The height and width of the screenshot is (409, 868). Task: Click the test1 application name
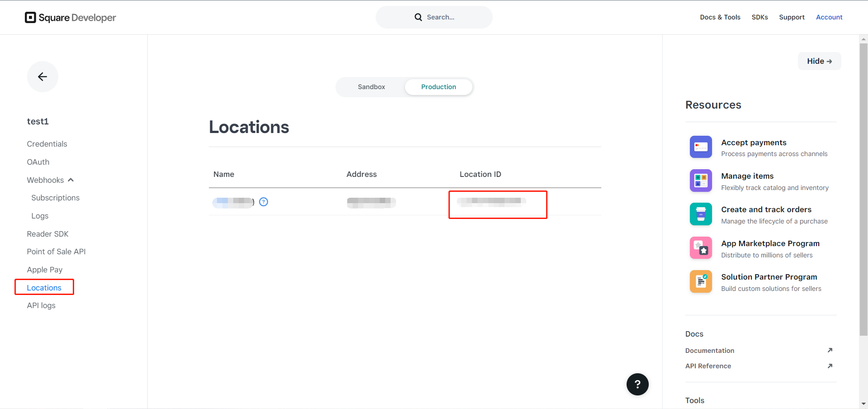38,121
